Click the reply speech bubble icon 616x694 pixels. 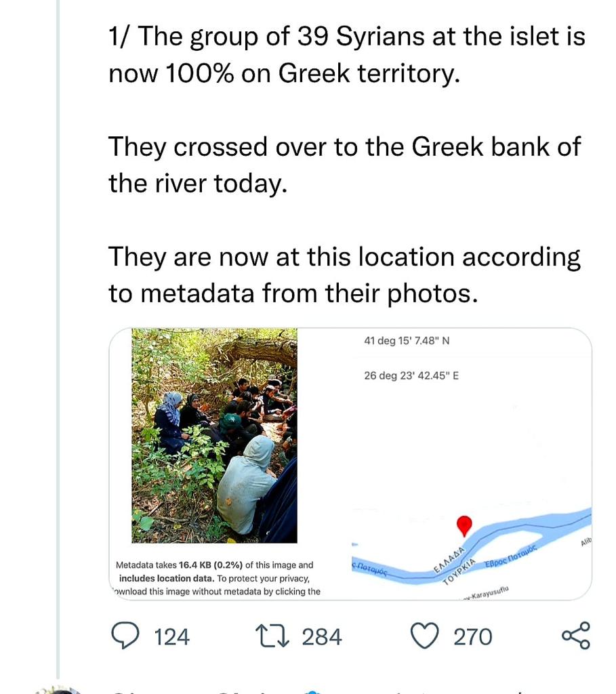pyautogui.click(x=125, y=636)
